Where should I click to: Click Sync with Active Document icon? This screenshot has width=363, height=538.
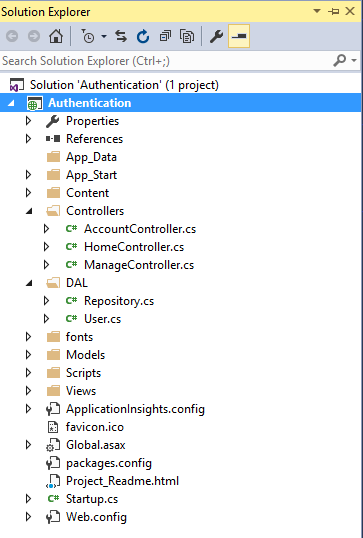coord(121,36)
